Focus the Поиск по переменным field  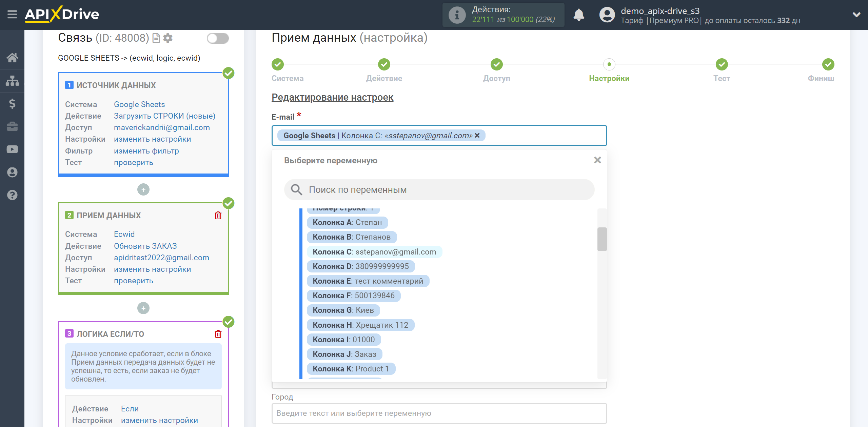(439, 190)
